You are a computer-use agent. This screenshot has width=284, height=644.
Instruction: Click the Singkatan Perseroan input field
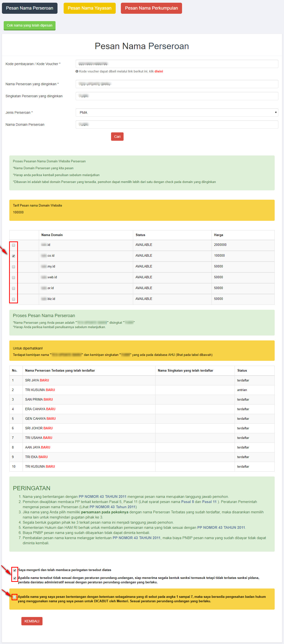click(177, 96)
